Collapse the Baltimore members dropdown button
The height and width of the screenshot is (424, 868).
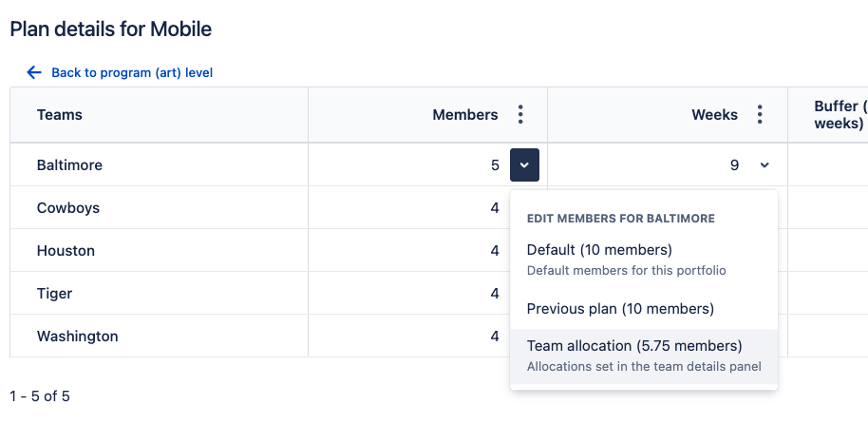(x=524, y=165)
